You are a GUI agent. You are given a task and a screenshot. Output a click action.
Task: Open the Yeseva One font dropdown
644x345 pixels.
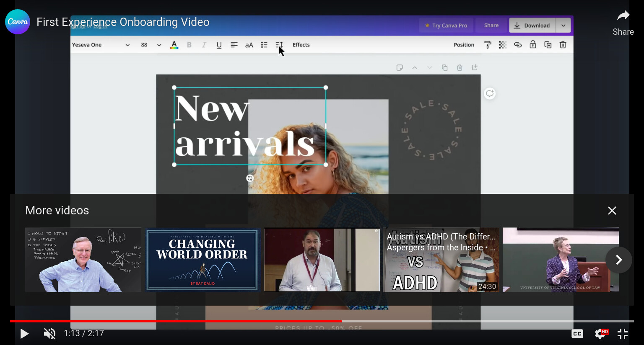tap(101, 45)
